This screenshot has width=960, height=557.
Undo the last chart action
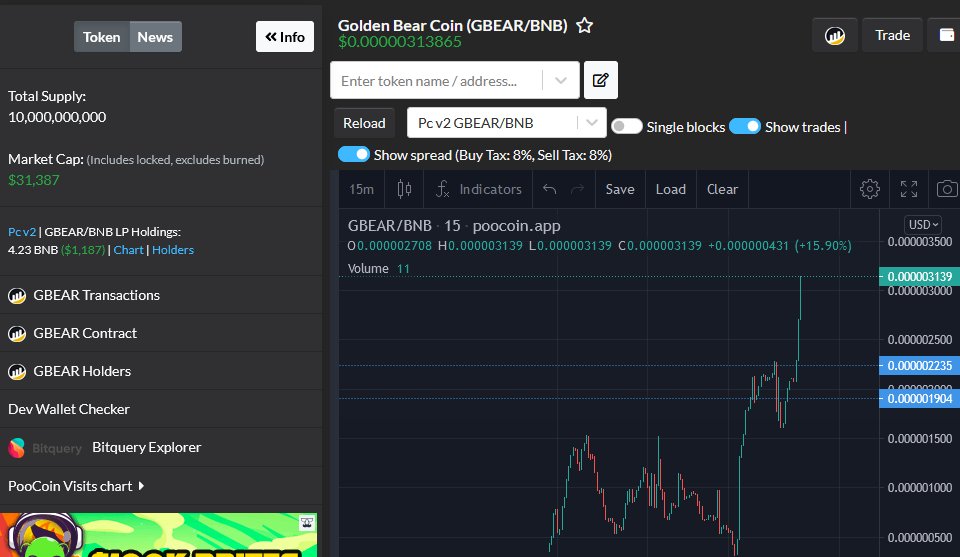click(549, 189)
